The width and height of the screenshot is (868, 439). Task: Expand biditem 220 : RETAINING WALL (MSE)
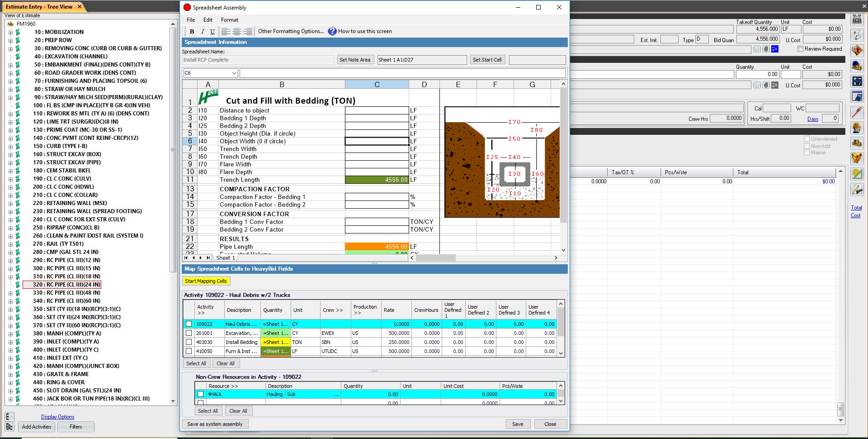[x=10, y=203]
